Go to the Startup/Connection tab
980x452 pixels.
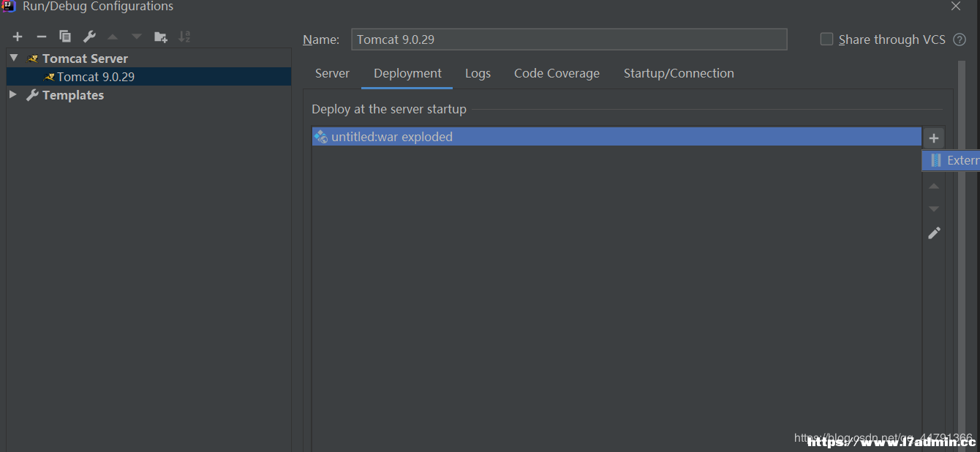pyautogui.click(x=679, y=73)
